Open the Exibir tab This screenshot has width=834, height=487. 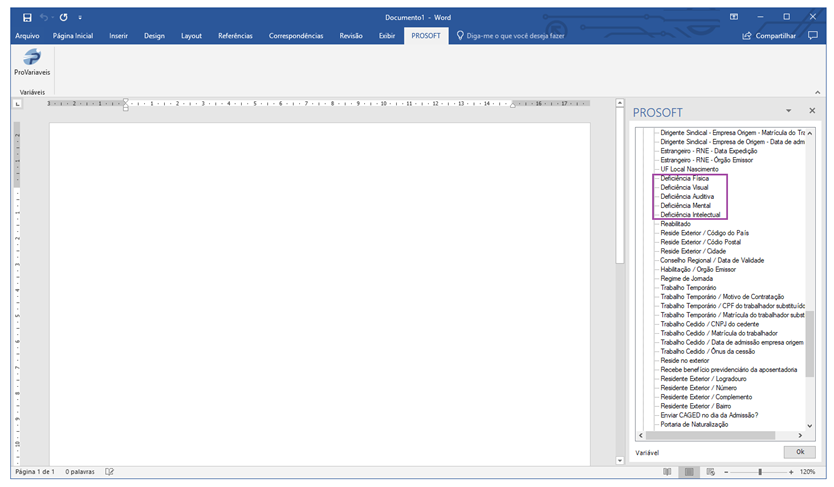pyautogui.click(x=387, y=36)
